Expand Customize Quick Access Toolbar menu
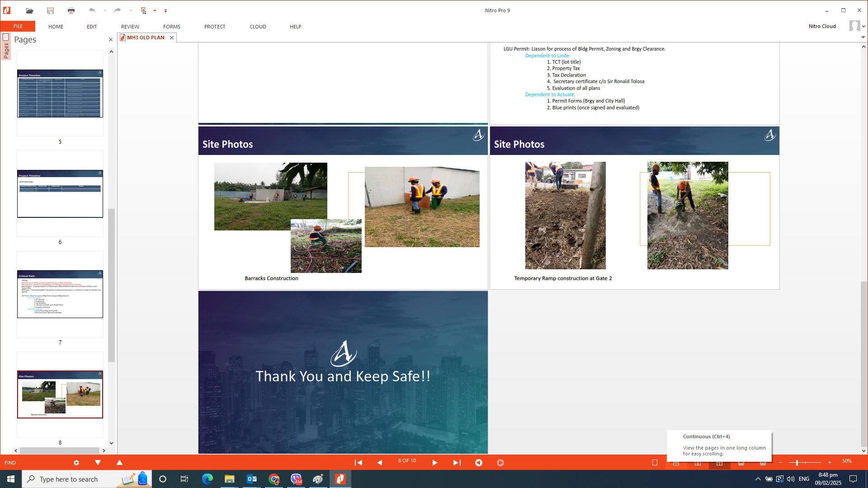The height and width of the screenshot is (488, 868). point(165,10)
